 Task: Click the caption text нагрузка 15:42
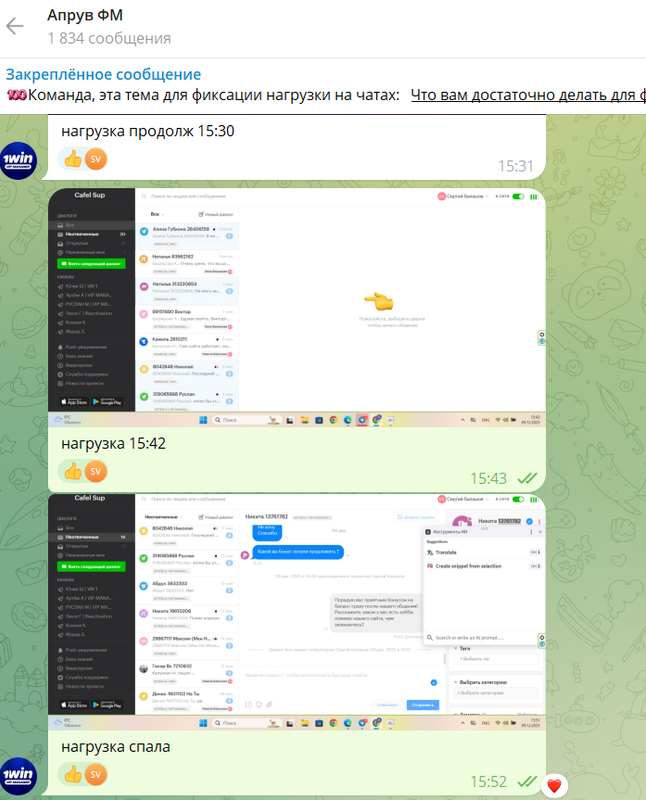coord(113,443)
